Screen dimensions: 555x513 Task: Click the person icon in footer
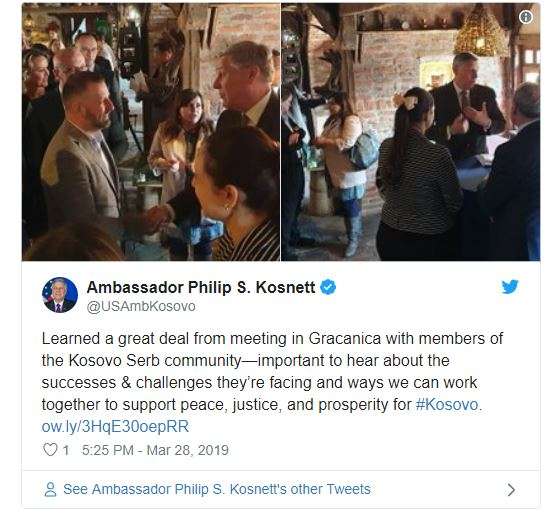pos(50,489)
